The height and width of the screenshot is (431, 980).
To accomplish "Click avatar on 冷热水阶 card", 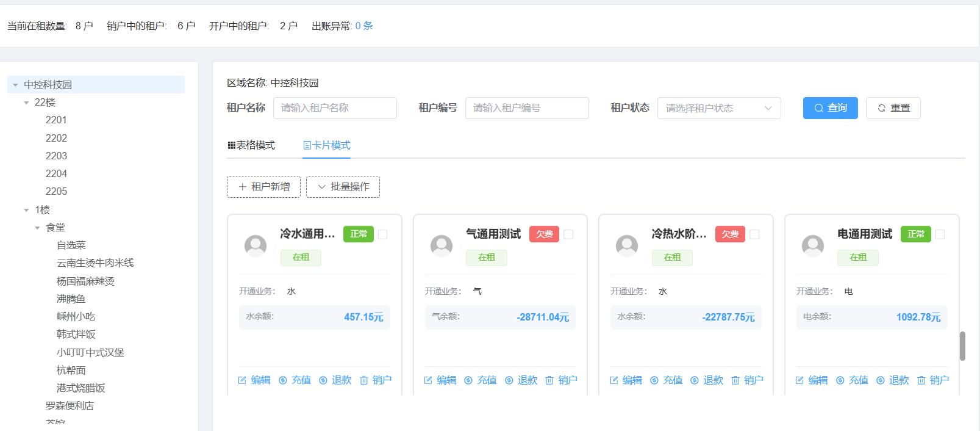I will pos(627,246).
